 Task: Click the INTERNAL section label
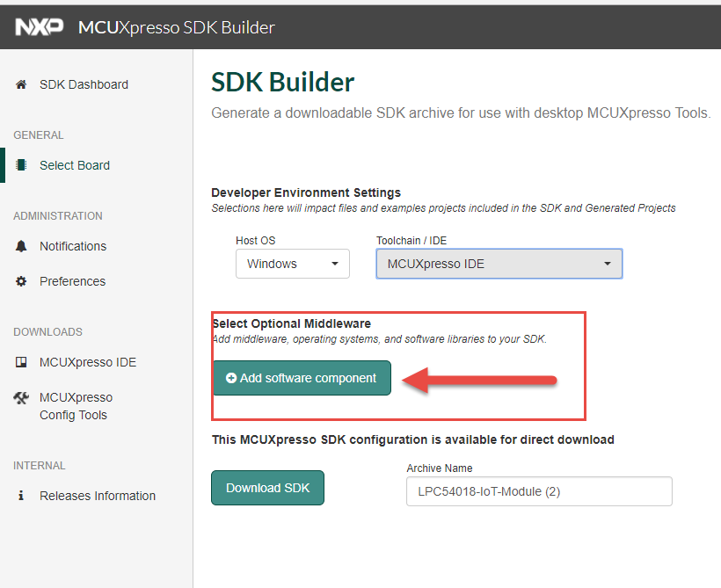coord(39,466)
